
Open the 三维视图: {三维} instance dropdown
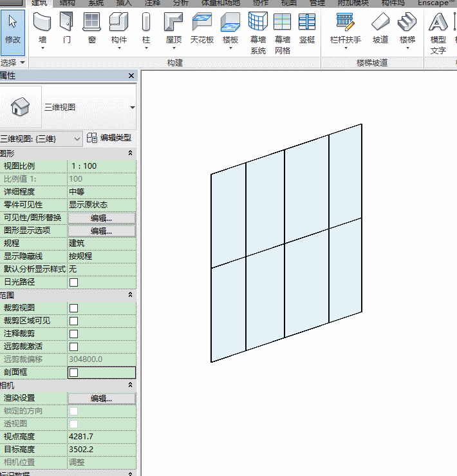(77, 139)
